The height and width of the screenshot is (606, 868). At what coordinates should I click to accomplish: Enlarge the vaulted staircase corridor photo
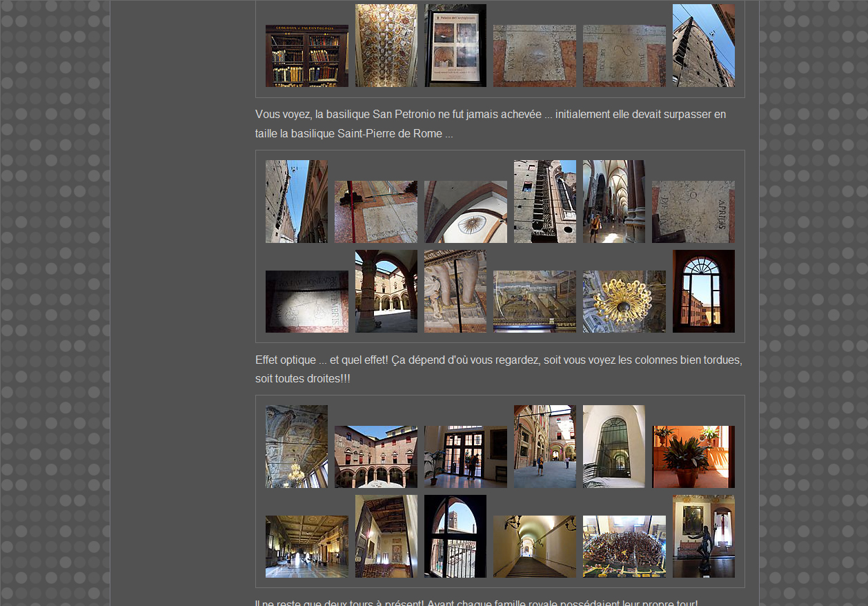pos(534,547)
